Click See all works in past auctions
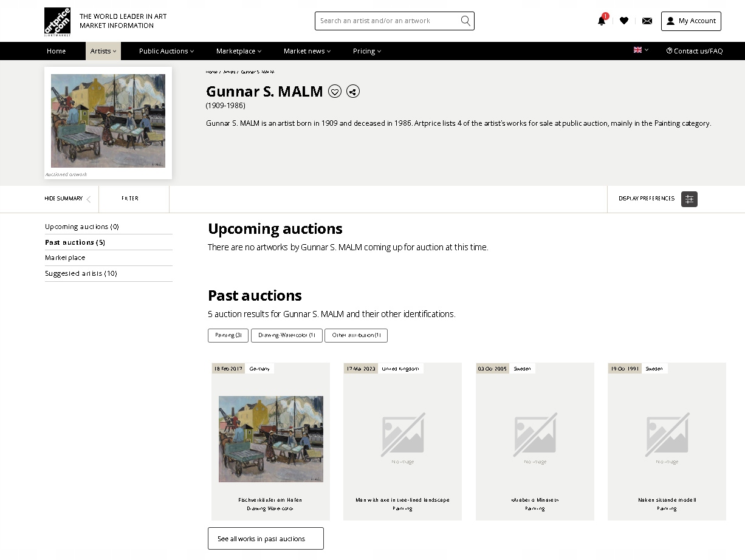This screenshot has width=745, height=560. click(266, 539)
